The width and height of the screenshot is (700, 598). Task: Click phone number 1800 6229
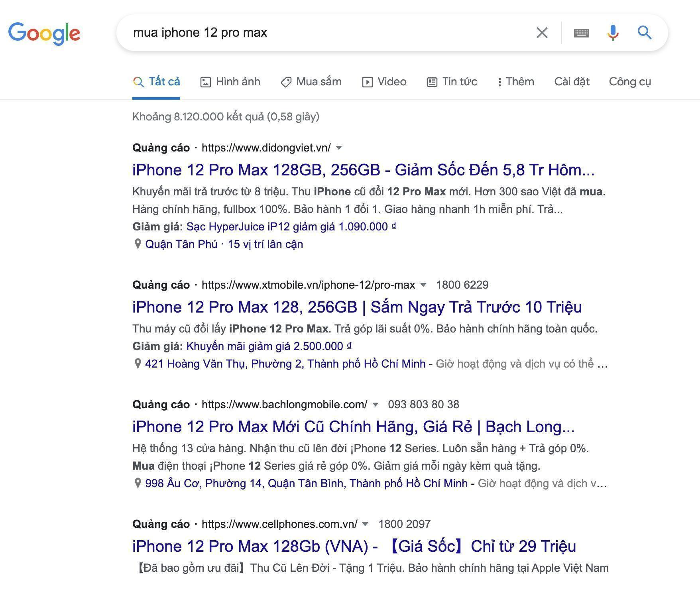(x=462, y=285)
